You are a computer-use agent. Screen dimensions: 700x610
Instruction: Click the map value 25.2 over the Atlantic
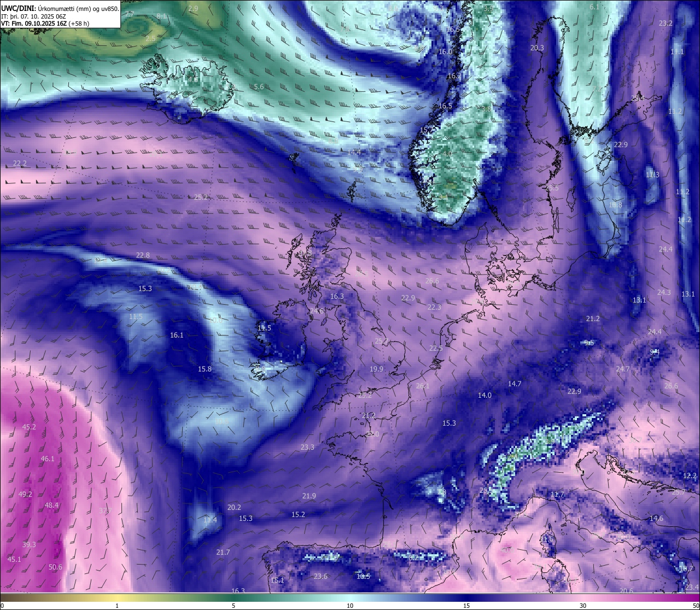click(x=201, y=197)
